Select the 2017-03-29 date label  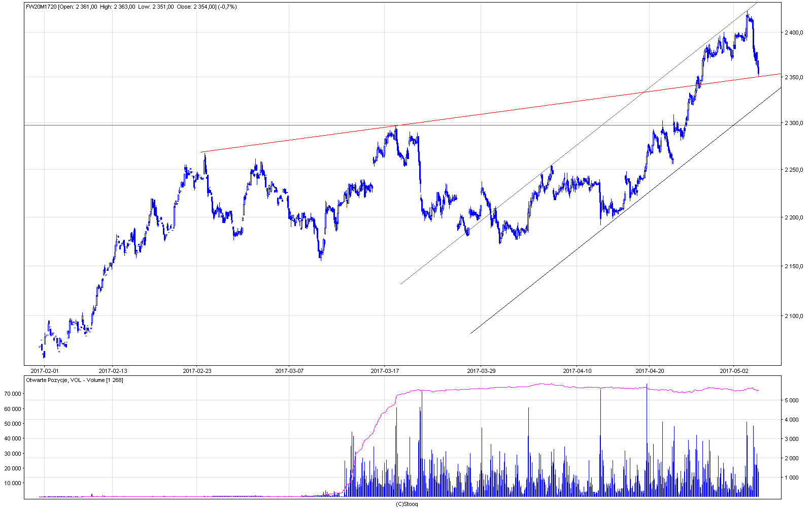(x=481, y=371)
